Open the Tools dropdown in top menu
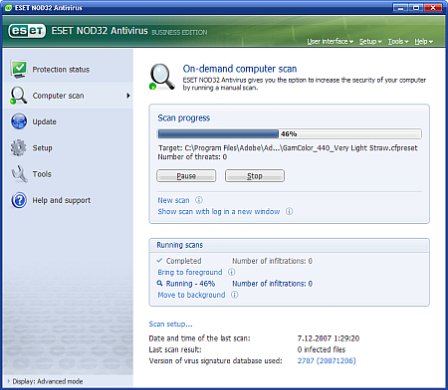The height and width of the screenshot is (390, 448). [x=398, y=42]
